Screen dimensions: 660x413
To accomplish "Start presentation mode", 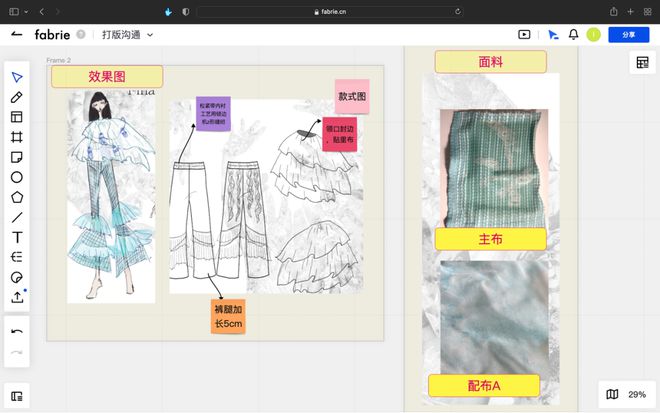I will 524,35.
